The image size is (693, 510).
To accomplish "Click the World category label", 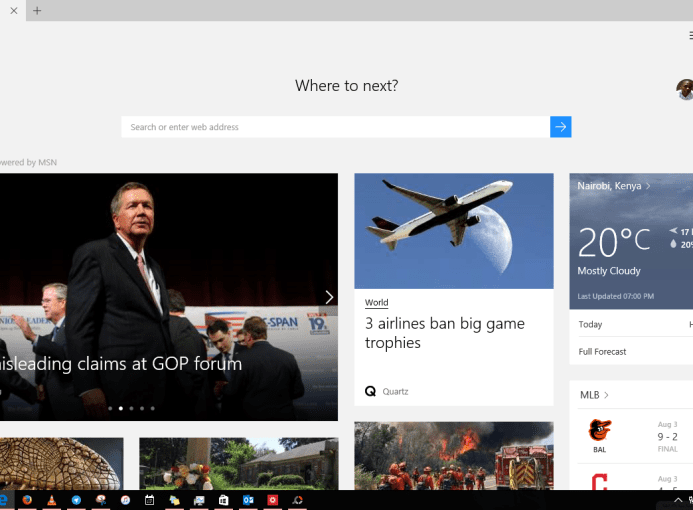I will click(x=377, y=303).
